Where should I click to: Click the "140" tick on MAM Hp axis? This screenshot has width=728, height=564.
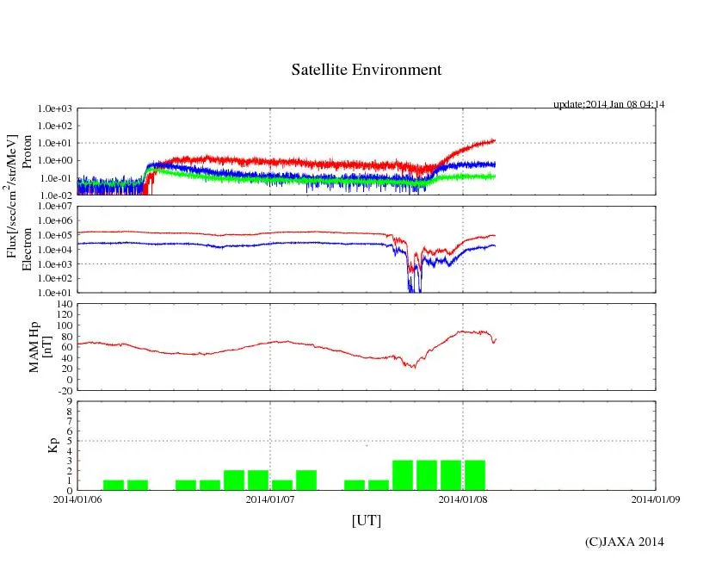pyautogui.click(x=62, y=304)
